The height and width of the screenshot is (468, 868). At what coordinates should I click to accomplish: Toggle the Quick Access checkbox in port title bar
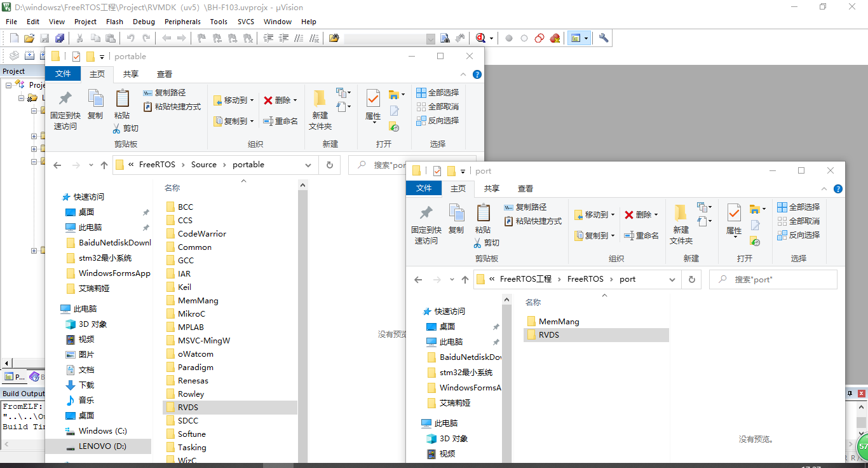pyautogui.click(x=437, y=170)
